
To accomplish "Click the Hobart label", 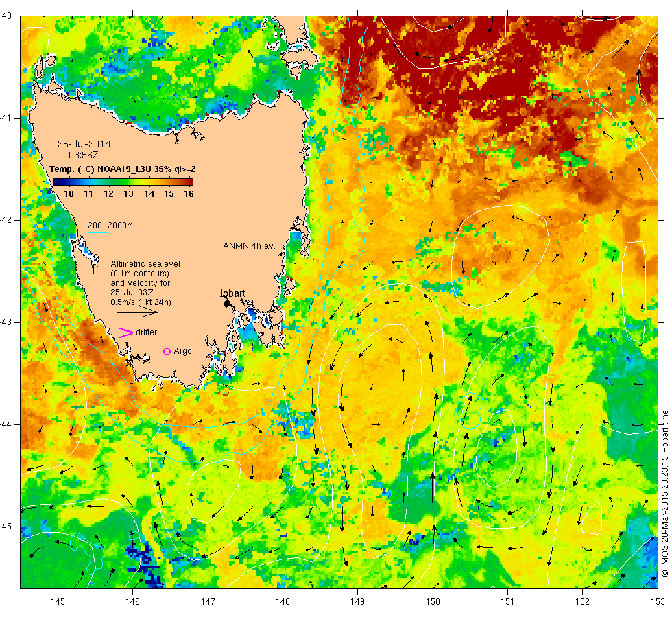I will [230, 293].
